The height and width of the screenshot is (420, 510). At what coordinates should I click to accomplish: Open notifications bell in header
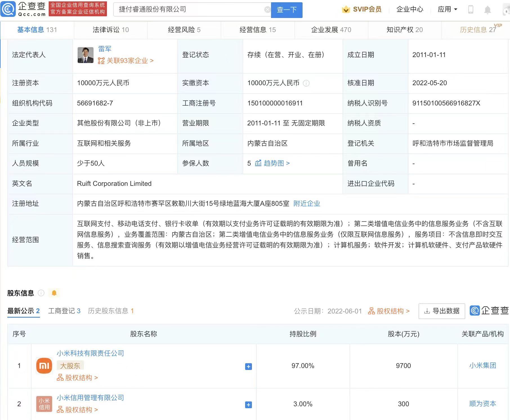tap(487, 10)
